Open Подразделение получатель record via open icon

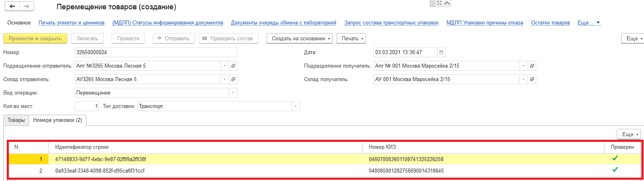(532, 66)
